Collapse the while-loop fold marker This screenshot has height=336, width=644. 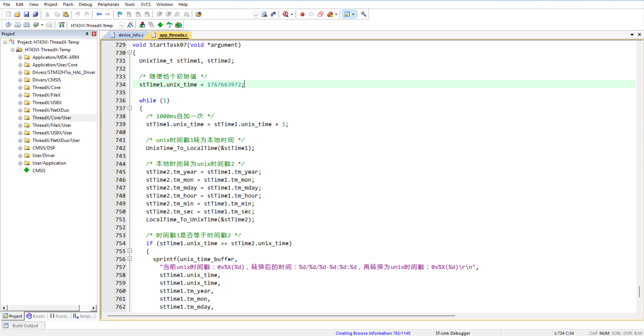pyautogui.click(x=130, y=108)
